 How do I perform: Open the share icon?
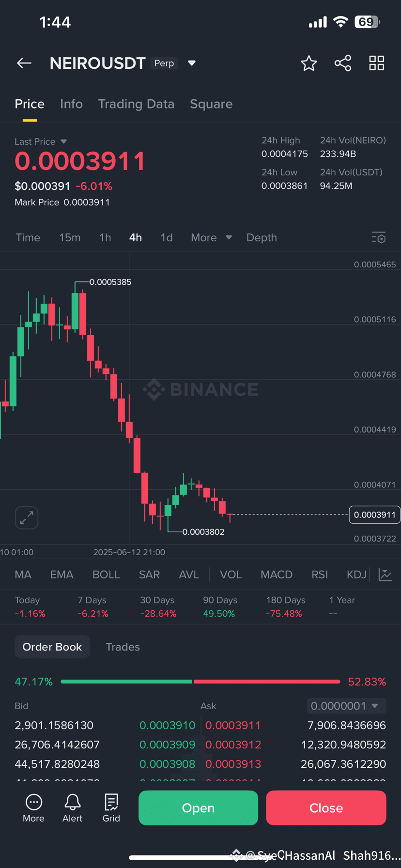[343, 63]
